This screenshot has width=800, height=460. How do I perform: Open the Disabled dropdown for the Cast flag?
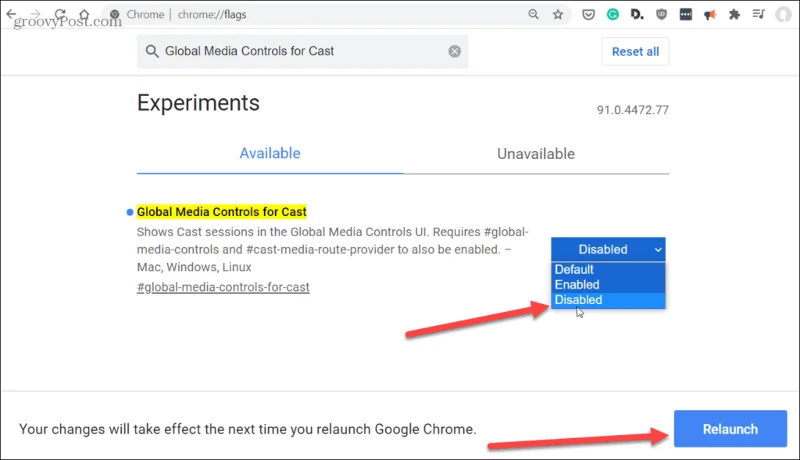click(608, 249)
